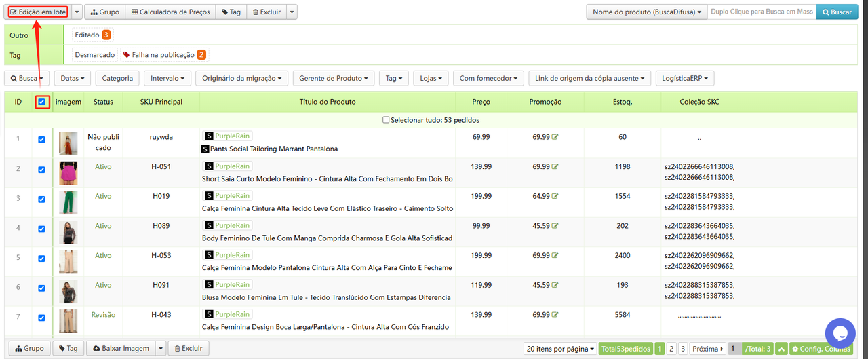The height and width of the screenshot is (359, 868).
Task: Click the promotion edit pencil for ruywda product
Action: pos(555,137)
